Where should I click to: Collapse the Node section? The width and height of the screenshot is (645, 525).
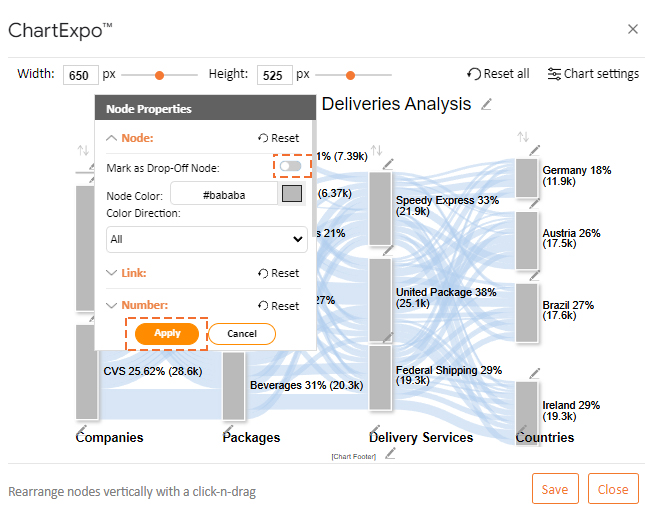click(x=111, y=138)
